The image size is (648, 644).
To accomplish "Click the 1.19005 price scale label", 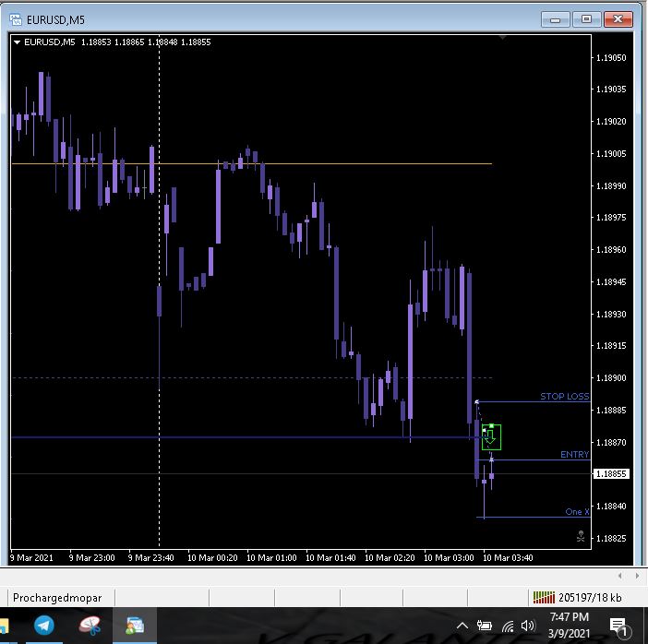I will [611, 154].
